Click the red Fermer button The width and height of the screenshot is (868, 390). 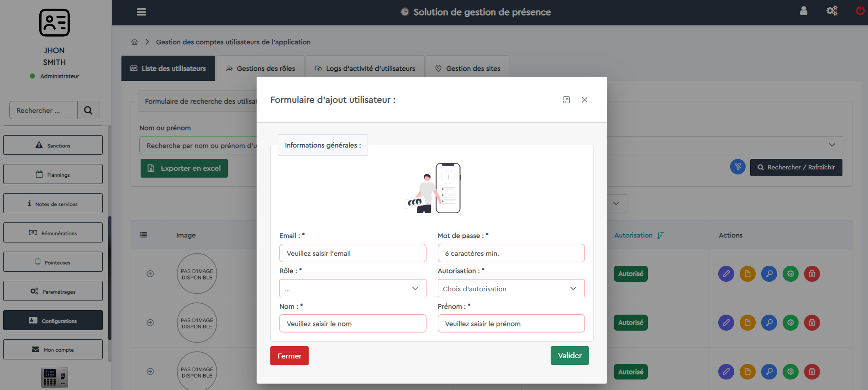pos(289,356)
